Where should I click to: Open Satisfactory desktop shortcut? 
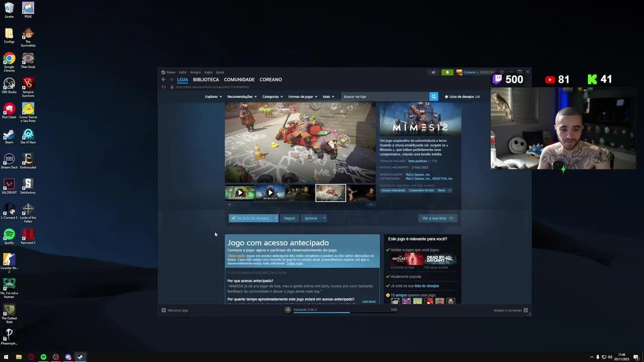point(28,187)
